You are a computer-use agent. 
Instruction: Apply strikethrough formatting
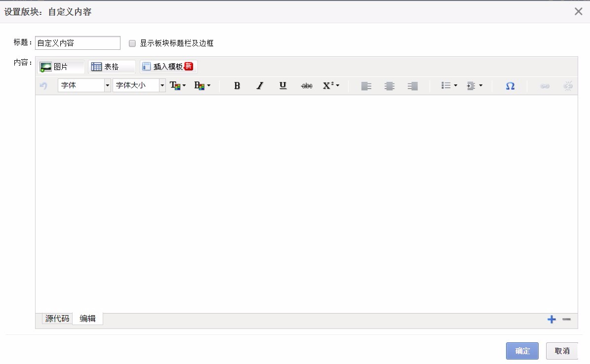[x=306, y=85]
